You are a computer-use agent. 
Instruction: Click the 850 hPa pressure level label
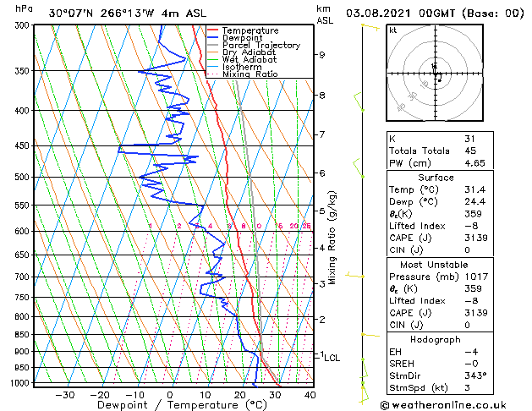pos(24,334)
